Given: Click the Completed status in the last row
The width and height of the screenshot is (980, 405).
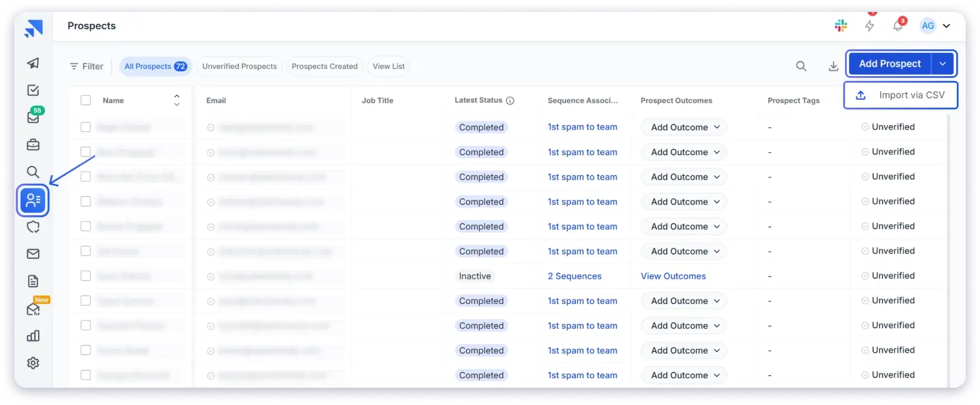Looking at the screenshot, I should (x=481, y=375).
